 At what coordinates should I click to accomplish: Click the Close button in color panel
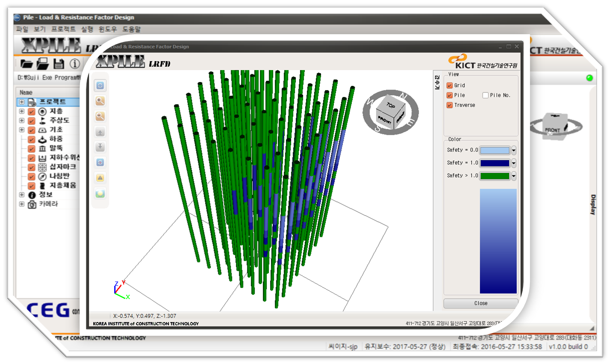click(481, 303)
